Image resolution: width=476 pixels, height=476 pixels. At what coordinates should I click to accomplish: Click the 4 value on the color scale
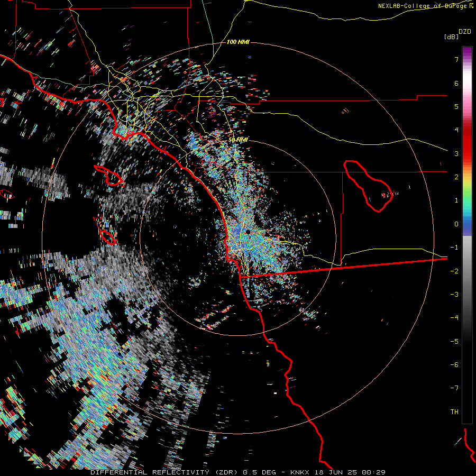pos(456,130)
